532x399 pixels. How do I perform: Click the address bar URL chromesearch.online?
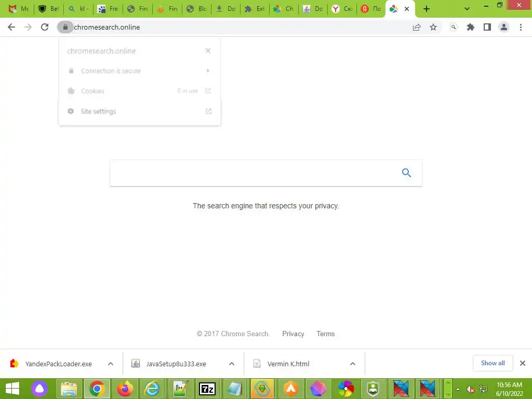(107, 27)
